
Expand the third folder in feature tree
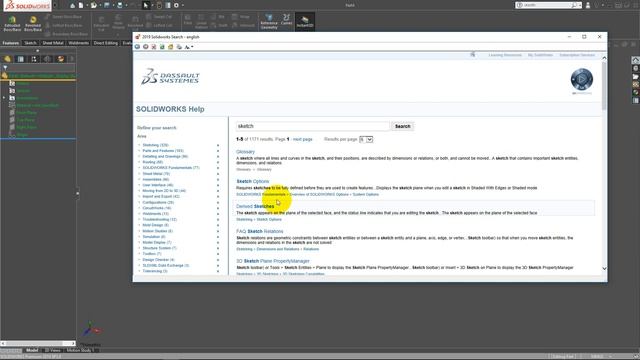(x=4, y=98)
